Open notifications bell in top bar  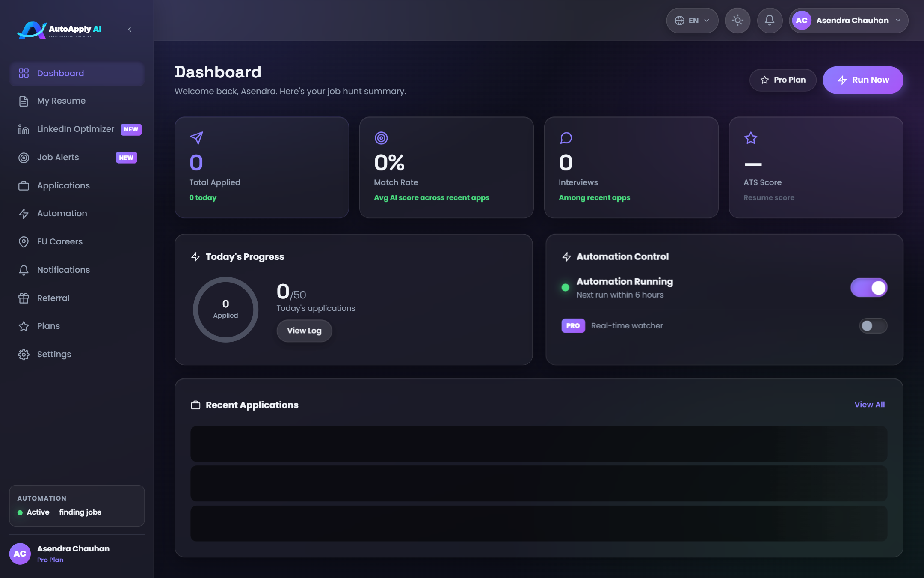tap(770, 21)
